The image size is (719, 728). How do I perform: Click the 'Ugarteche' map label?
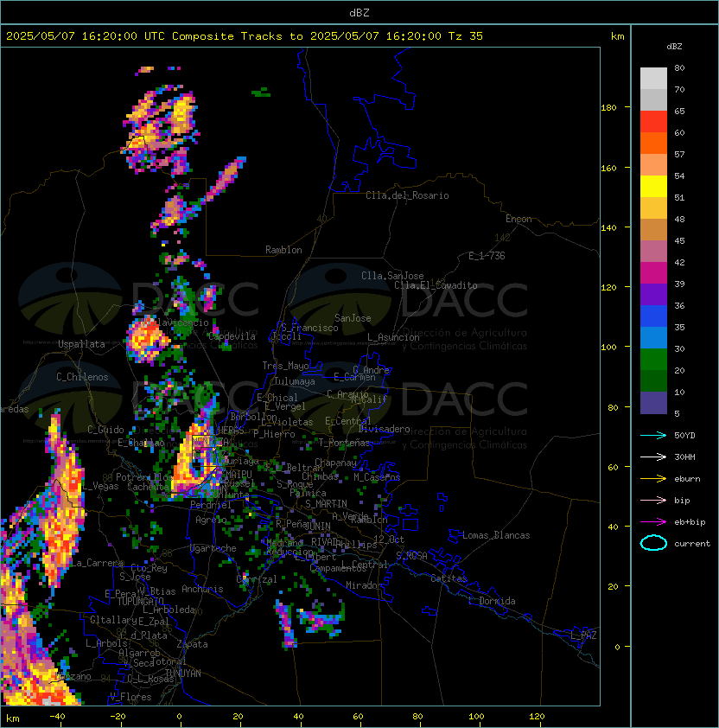(x=213, y=548)
